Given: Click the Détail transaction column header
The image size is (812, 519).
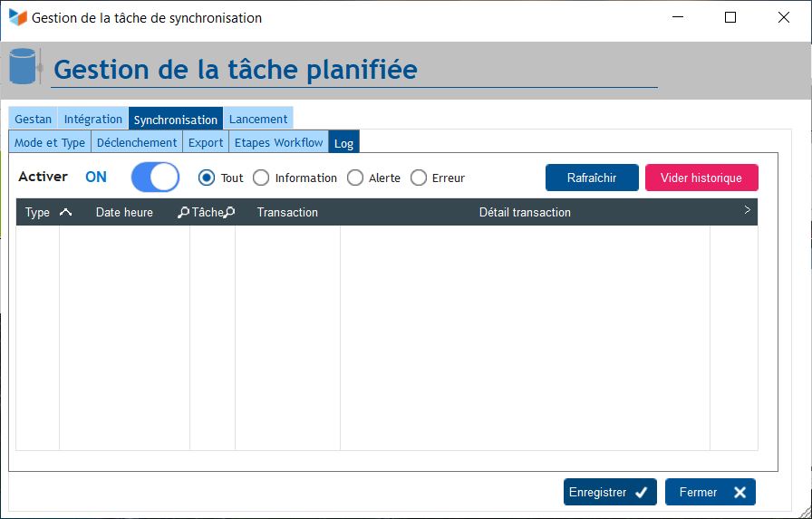Looking at the screenshot, I should point(525,212).
